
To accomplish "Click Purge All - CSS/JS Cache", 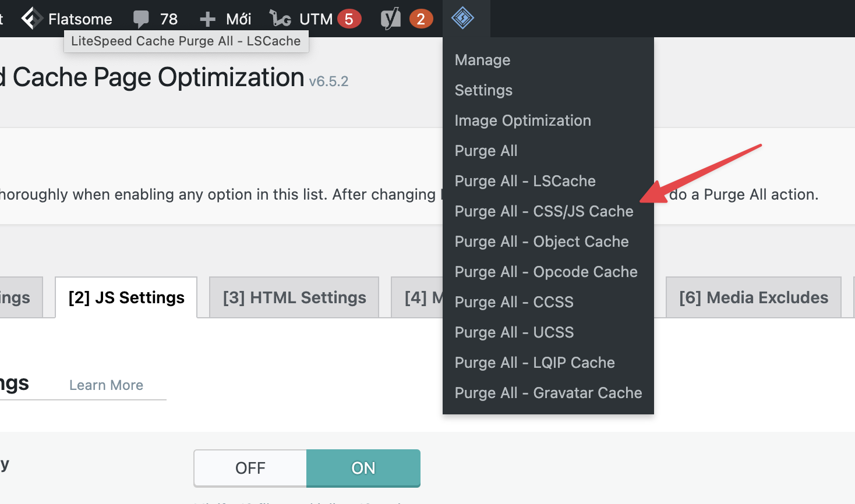I will [543, 211].
